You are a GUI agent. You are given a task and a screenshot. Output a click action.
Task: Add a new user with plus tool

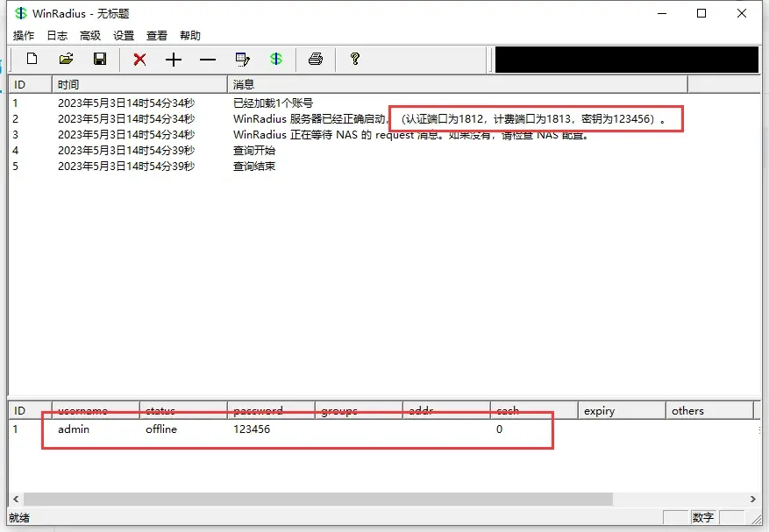click(x=173, y=59)
